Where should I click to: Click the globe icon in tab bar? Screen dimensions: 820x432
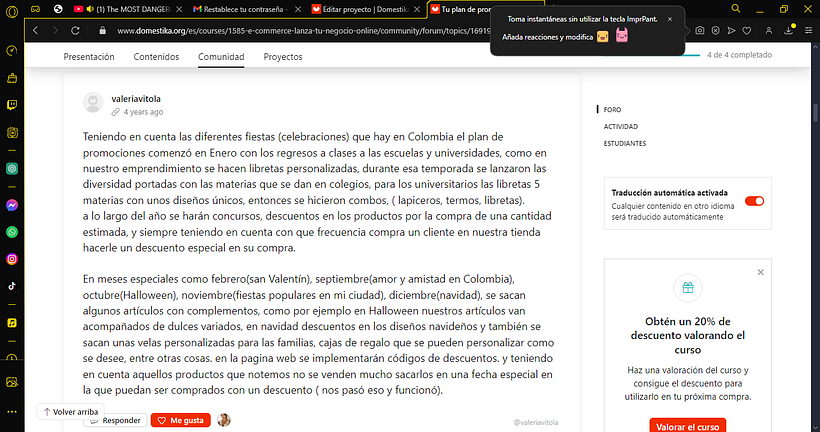point(58,9)
